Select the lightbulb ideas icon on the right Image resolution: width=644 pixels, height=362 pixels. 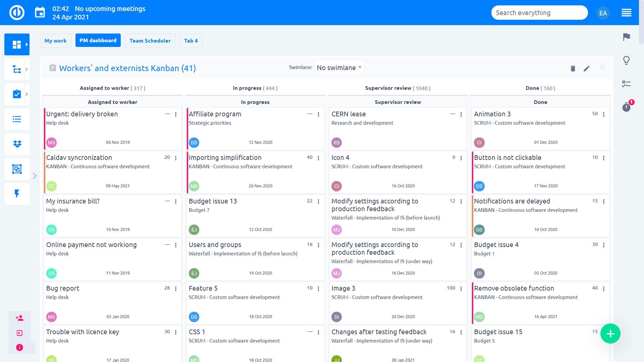626,60
